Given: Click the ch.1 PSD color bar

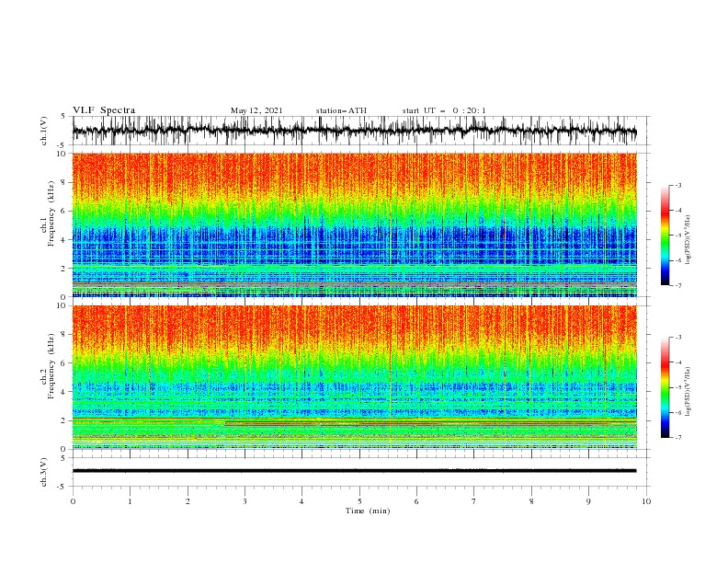Looking at the screenshot, I should coord(665,236).
